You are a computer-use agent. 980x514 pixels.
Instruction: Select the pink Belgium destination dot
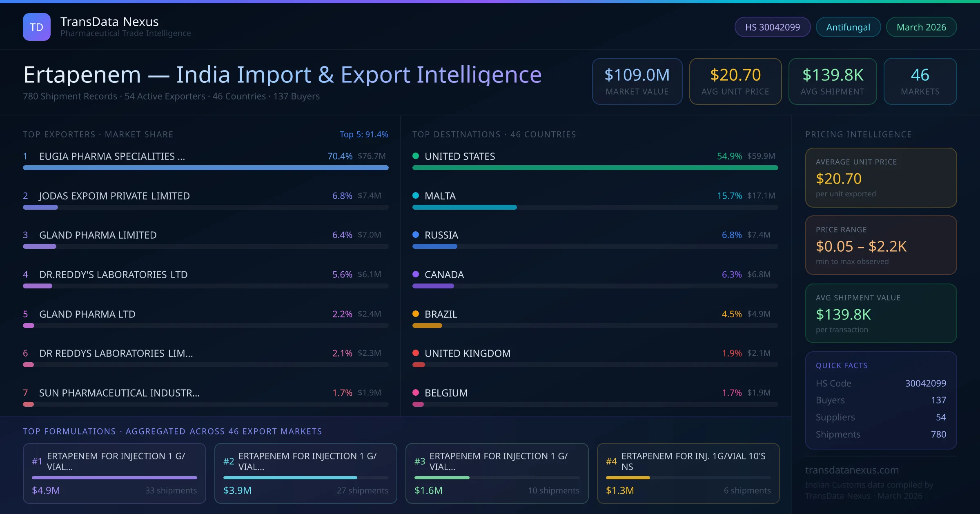[416, 393]
